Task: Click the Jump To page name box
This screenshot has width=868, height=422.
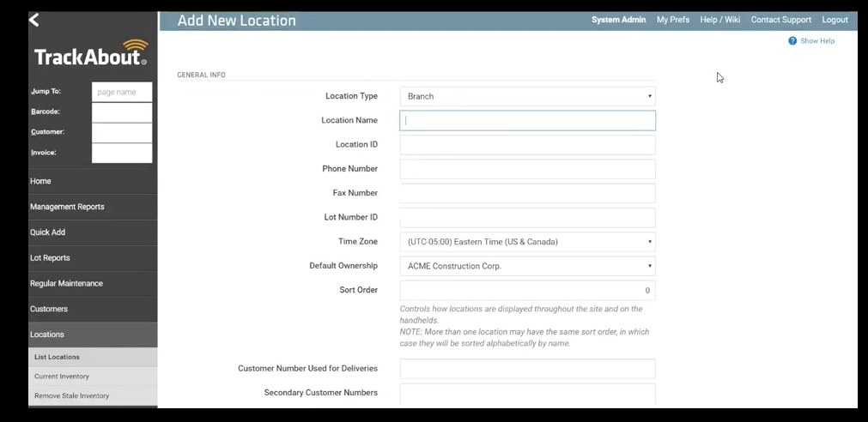Action: click(x=122, y=92)
